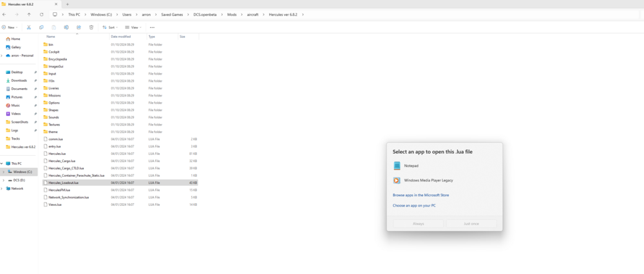644x274 pixels.
Task: Delete selected file with trash icon
Action: click(x=91, y=28)
